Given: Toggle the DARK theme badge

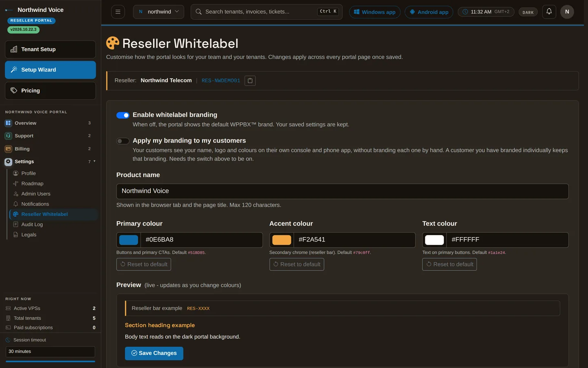Looking at the screenshot, I should 528,12.
